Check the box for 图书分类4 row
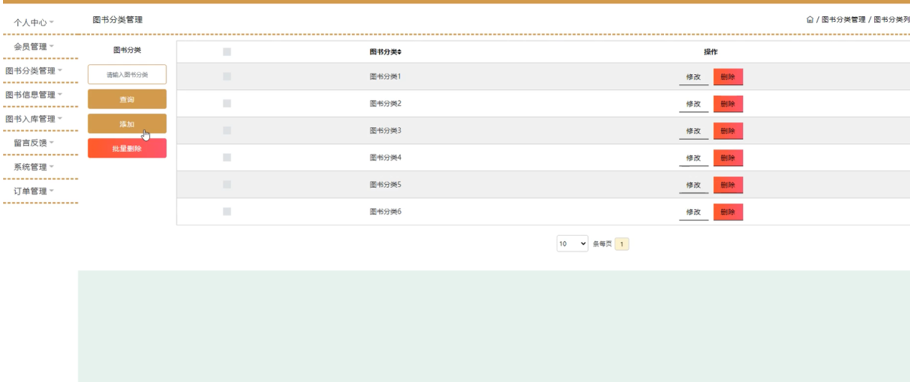This screenshot has width=910, height=382. (227, 157)
